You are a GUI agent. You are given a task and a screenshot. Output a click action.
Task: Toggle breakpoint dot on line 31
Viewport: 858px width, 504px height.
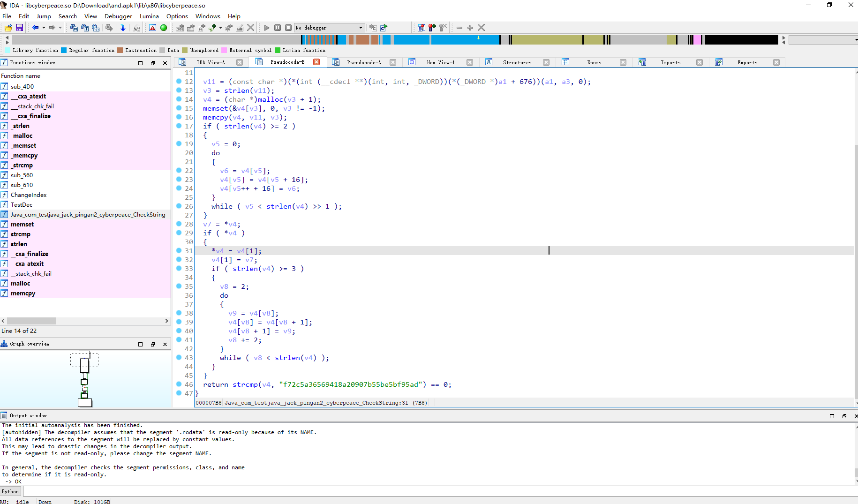[179, 250]
